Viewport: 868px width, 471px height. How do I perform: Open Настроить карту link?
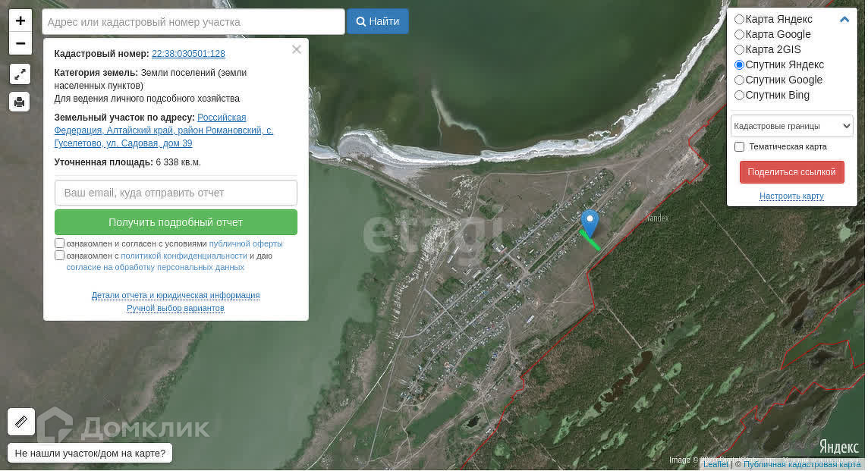coord(791,196)
